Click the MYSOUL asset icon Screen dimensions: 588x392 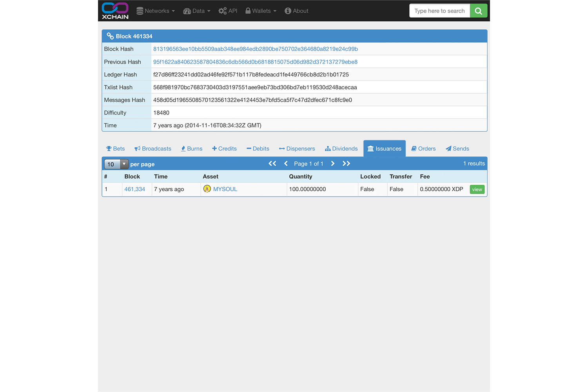[207, 189]
